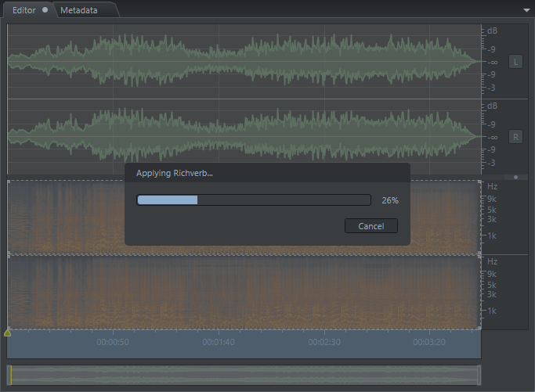Click the Hz scale of upper spectrogram

point(492,215)
